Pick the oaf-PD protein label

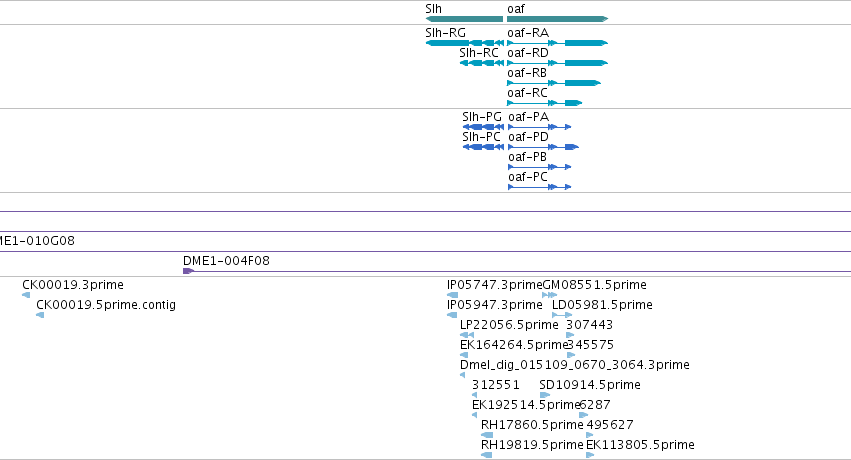(x=529, y=137)
